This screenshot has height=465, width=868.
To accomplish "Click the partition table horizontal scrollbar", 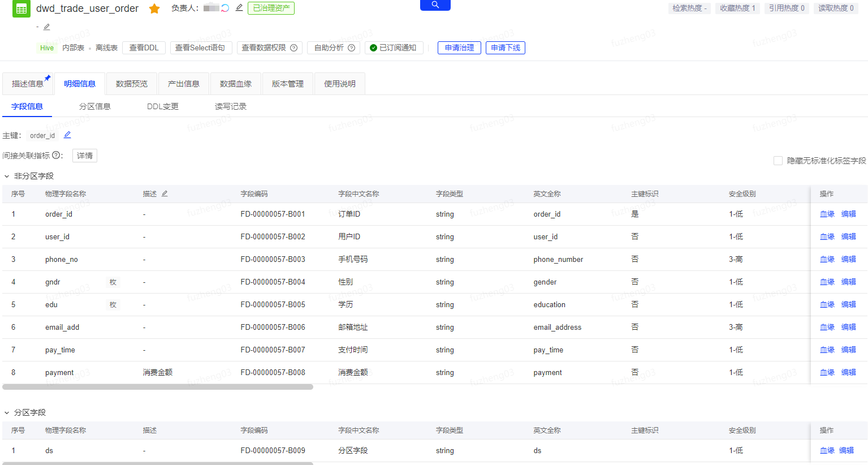I will click(158, 463).
